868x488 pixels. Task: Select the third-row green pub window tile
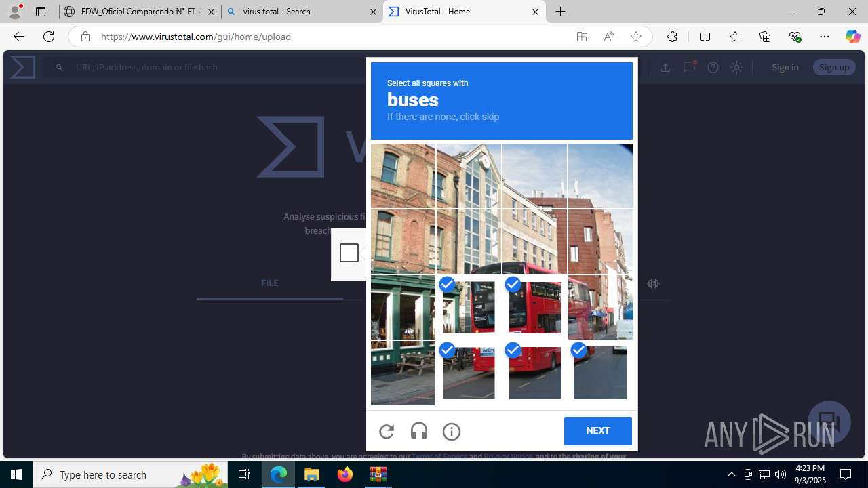point(403,308)
